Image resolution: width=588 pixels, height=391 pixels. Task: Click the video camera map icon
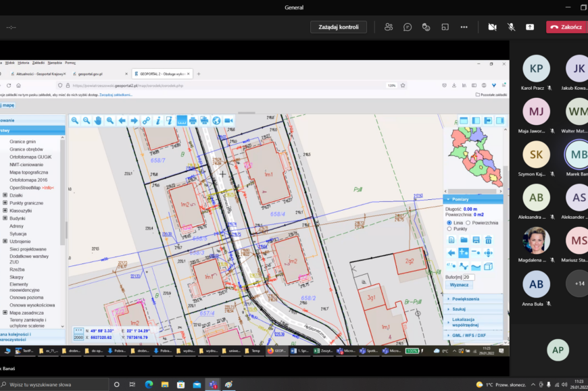point(228,121)
